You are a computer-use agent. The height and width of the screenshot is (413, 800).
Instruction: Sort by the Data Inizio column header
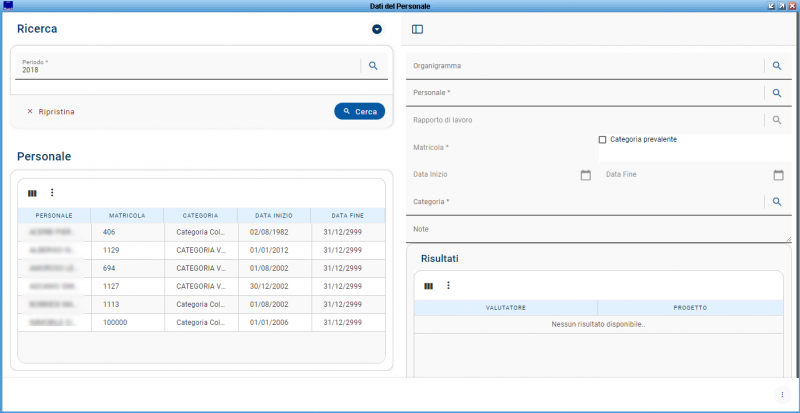click(x=273, y=215)
